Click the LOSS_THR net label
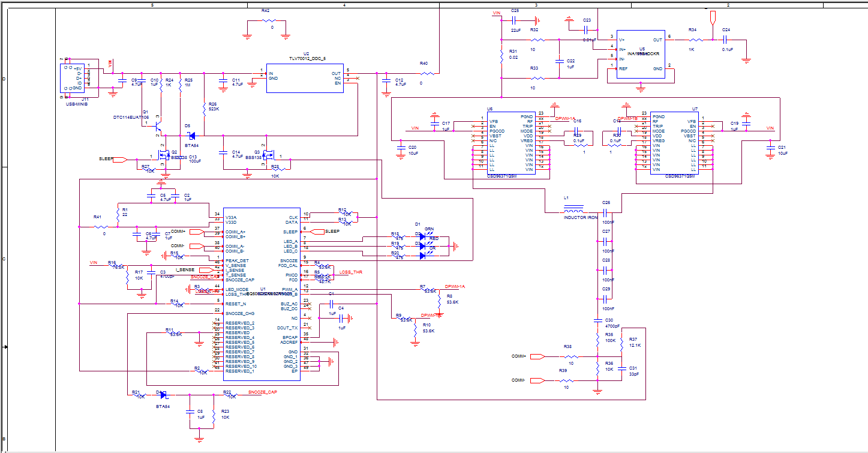Viewport: 868px width, 453px height. (351, 272)
